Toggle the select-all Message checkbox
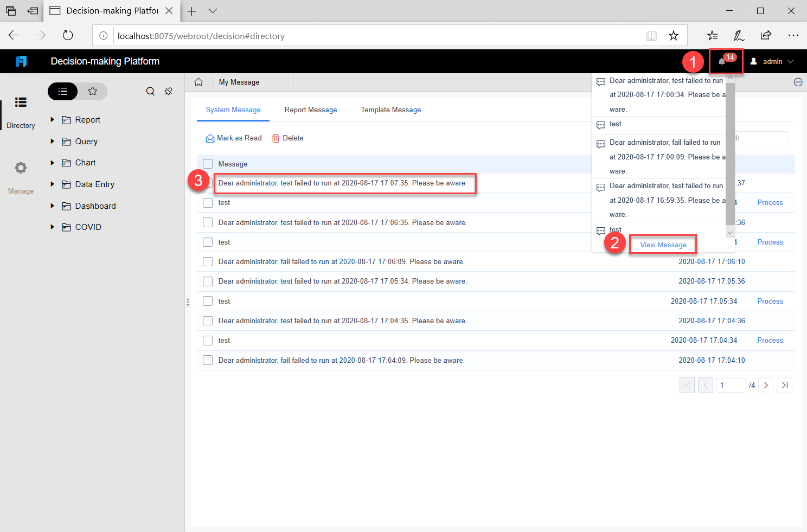Screen dimensions: 807x532 208,163
